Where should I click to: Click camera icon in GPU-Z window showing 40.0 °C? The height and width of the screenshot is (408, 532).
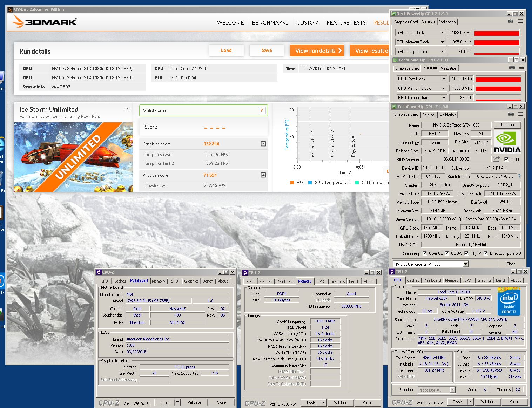pyautogui.click(x=511, y=21)
